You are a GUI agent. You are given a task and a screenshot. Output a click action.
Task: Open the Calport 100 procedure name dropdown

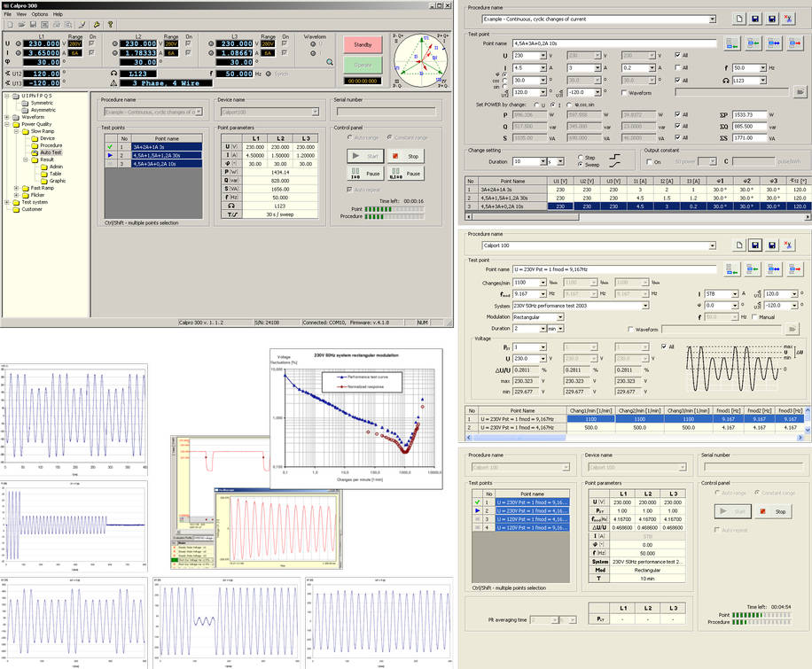point(712,245)
